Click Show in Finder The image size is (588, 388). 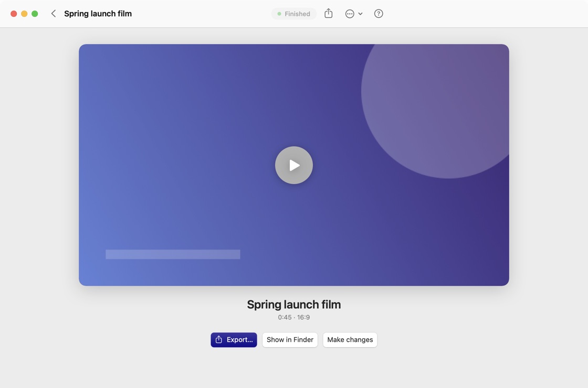tap(290, 340)
